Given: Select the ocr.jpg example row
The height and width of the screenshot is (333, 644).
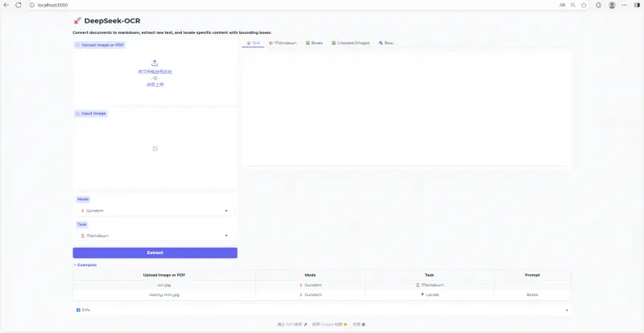Looking at the screenshot, I should coord(322,285).
